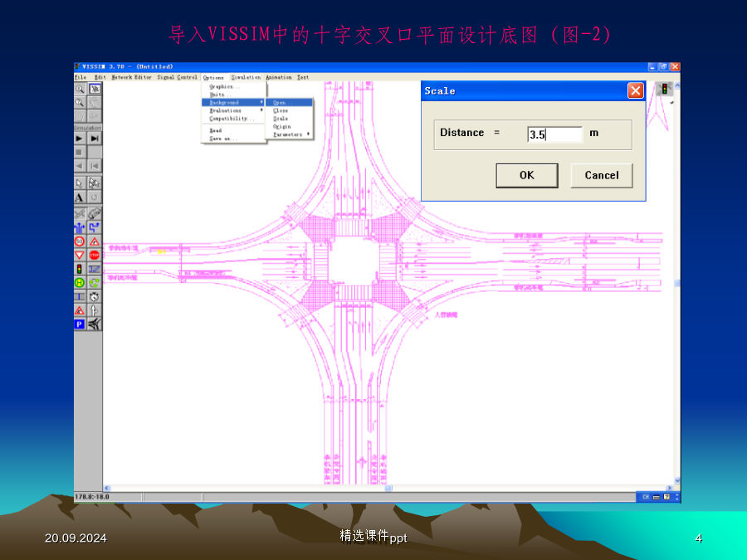Open the Signal Control menu
Image resolution: width=747 pixels, height=560 pixels.
(178, 77)
